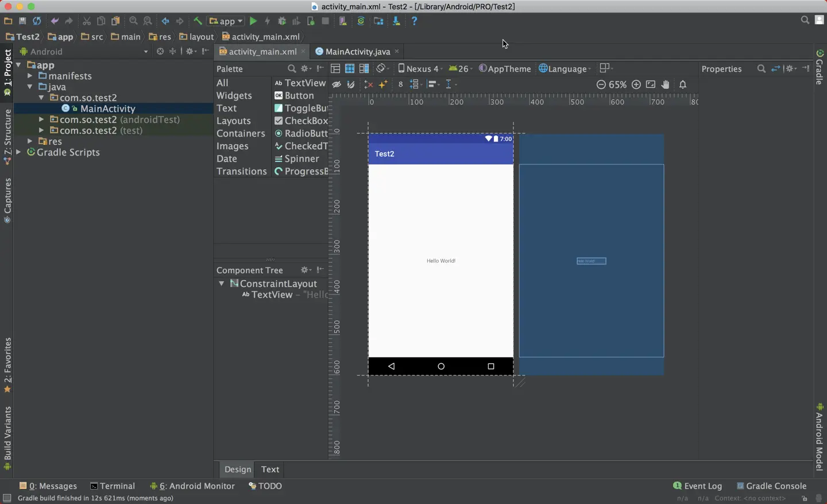Screen dimensions: 827x504
Task: Select the pan hand tool
Action: point(666,84)
